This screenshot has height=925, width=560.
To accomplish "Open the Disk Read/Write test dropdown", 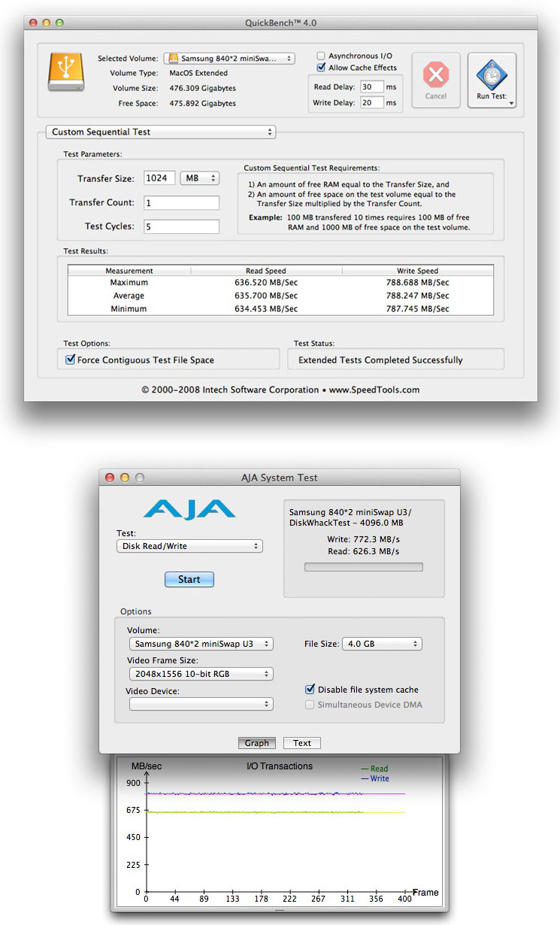I will 189,546.
